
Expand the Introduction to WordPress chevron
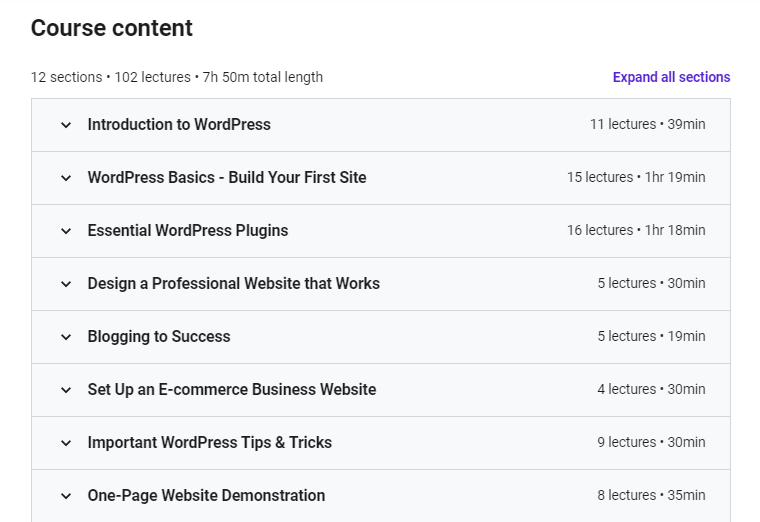(66, 125)
